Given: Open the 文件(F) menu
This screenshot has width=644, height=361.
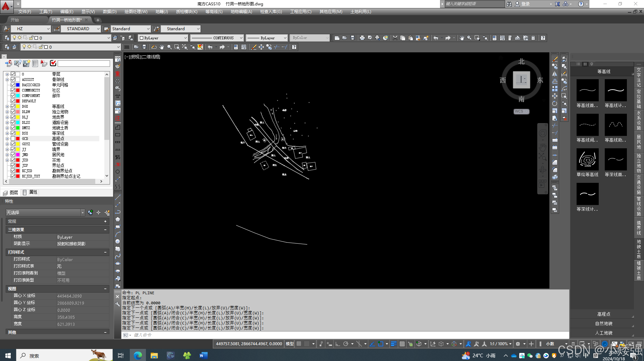Looking at the screenshot, I should click(24, 12).
